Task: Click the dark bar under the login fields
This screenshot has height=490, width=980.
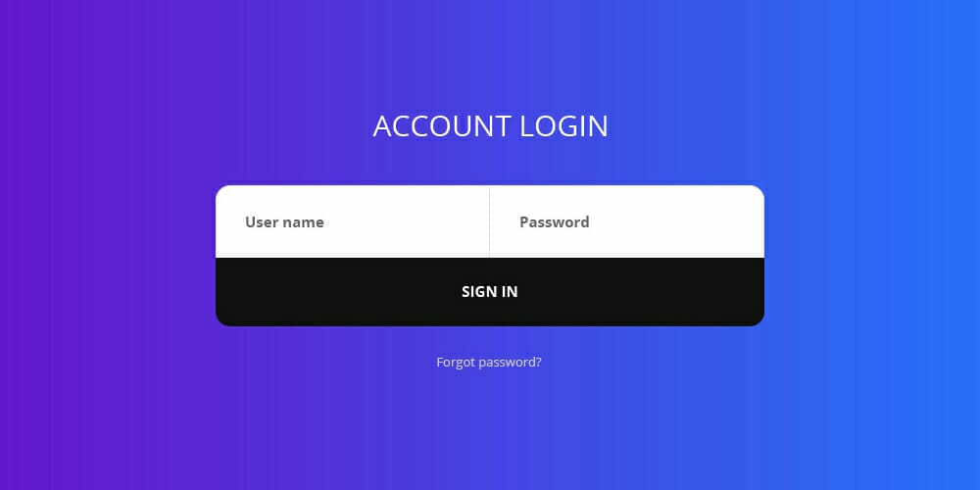Action: tap(490, 292)
